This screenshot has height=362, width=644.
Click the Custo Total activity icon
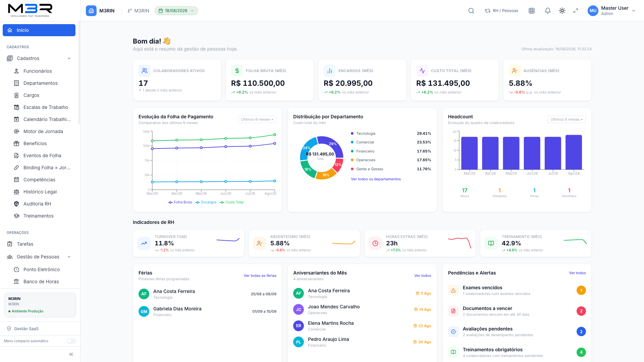(422, 71)
